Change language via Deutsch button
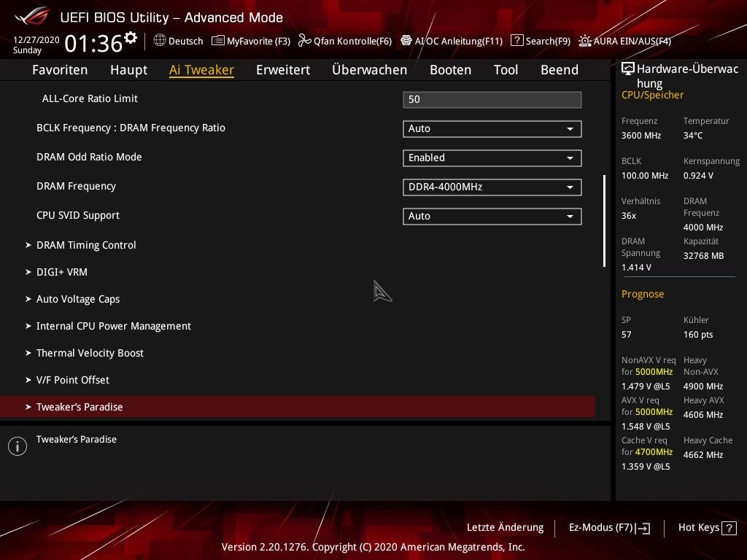Image resolution: width=747 pixels, height=560 pixels. [x=178, y=41]
